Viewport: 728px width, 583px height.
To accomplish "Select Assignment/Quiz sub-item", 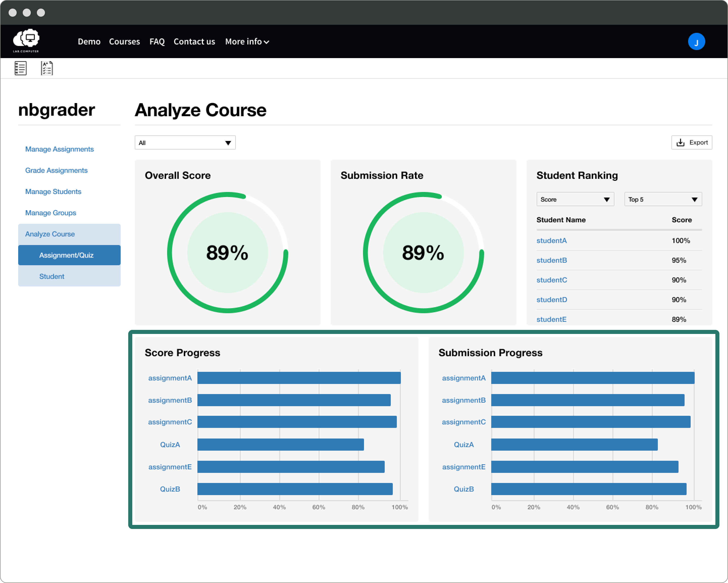I will 69,255.
